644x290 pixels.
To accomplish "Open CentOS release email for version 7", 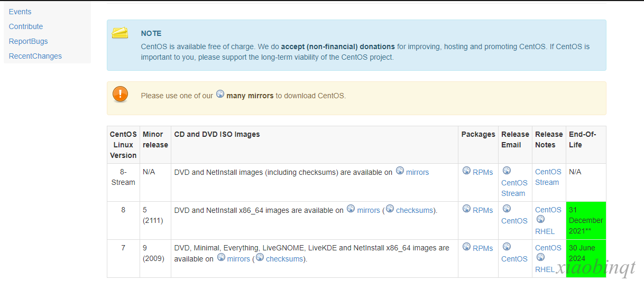I will point(514,259).
